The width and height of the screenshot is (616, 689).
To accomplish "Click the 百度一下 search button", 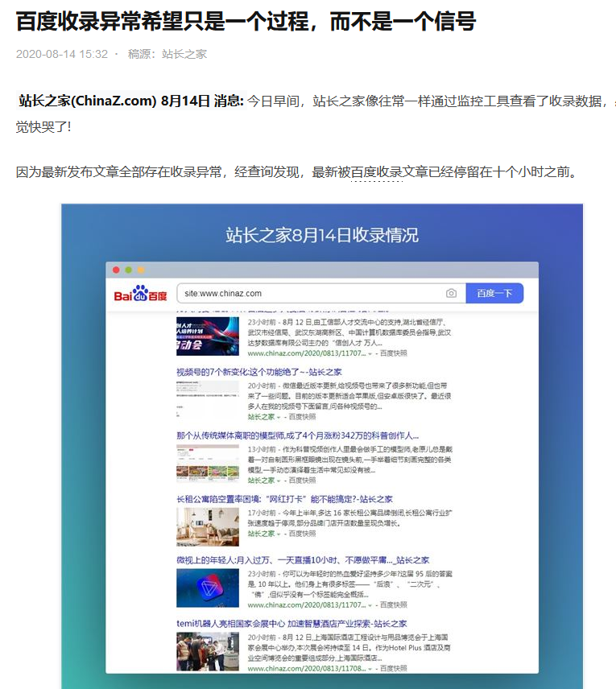I will (x=494, y=293).
